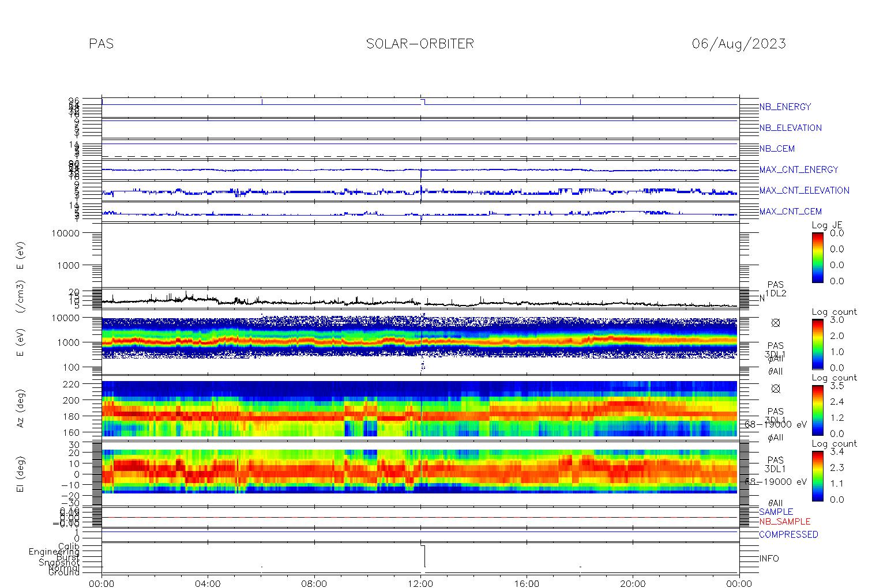Image resolution: width=872 pixels, height=588 pixels.
Task: Click the NB_ENERGY step change near 12:00
Action: [x=424, y=102]
